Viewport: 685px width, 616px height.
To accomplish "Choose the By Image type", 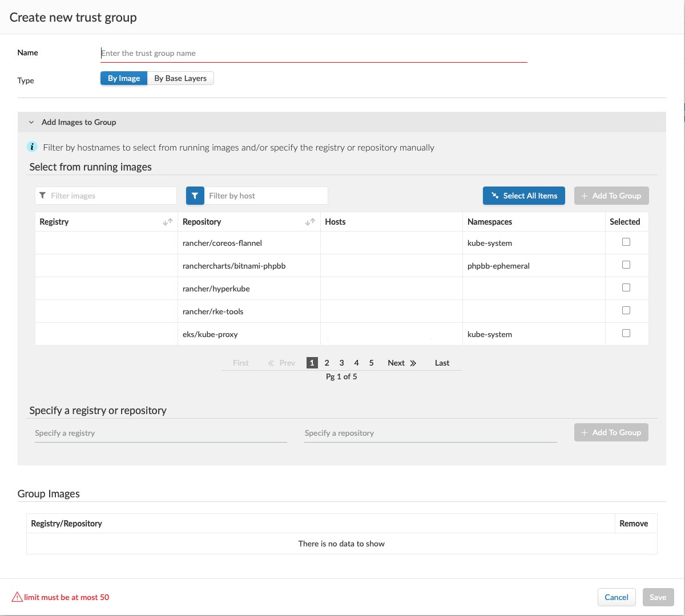I will click(x=124, y=78).
